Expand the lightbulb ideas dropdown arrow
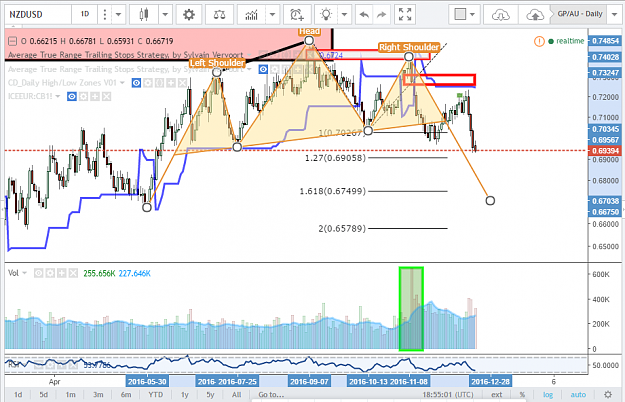 (344, 15)
